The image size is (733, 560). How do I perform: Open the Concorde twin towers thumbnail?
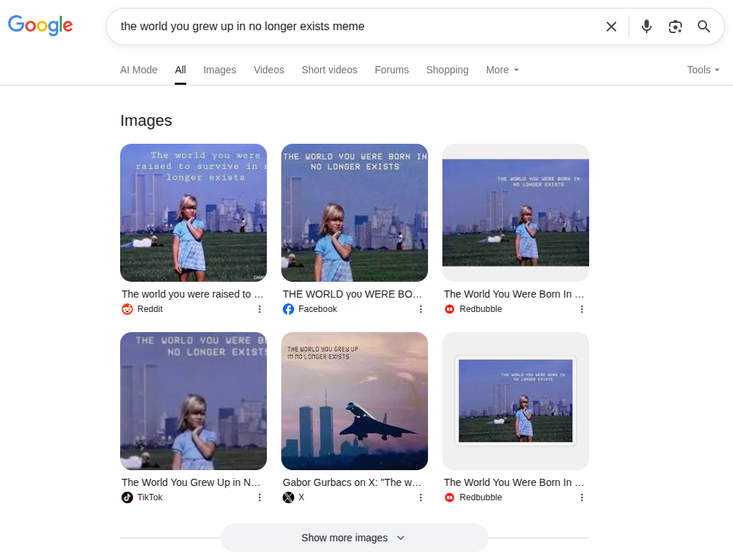pyautogui.click(x=355, y=400)
